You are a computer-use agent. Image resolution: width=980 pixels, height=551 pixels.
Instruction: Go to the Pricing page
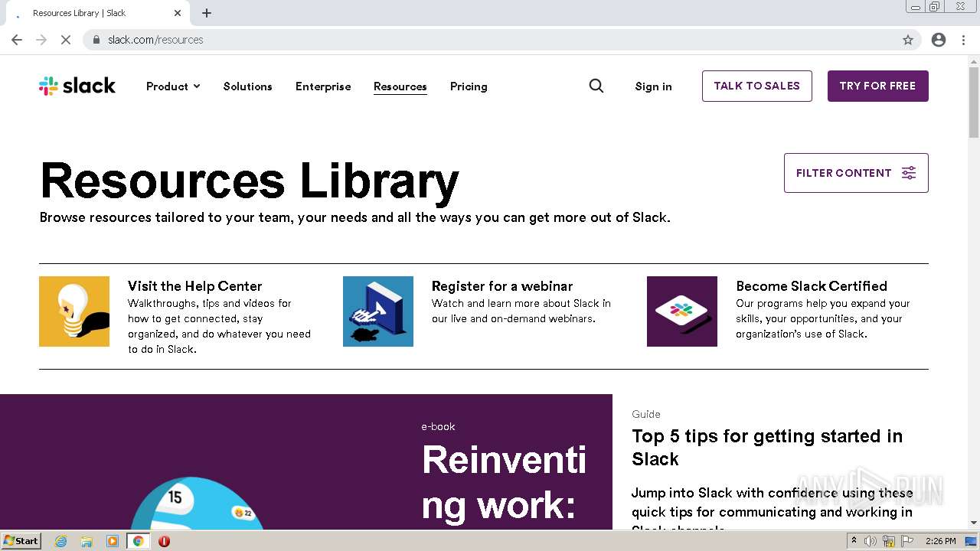coord(469,86)
